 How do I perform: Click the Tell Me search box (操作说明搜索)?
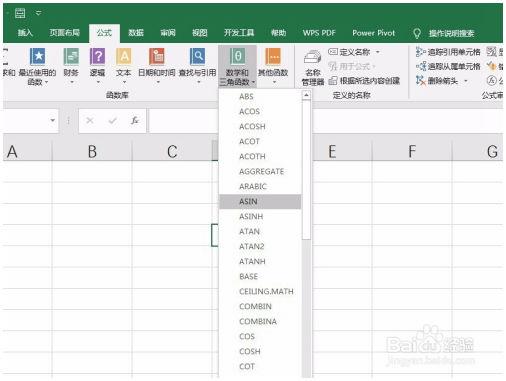click(451, 33)
